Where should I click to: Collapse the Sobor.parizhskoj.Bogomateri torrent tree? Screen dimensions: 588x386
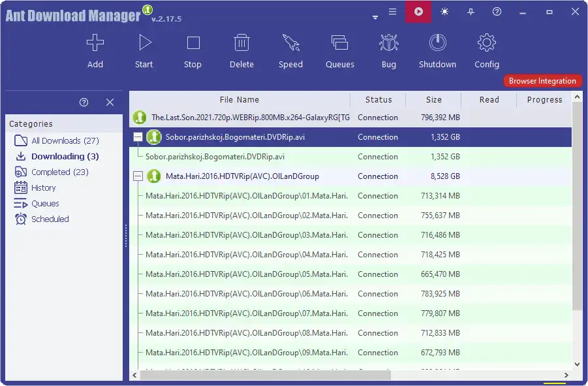(138, 137)
